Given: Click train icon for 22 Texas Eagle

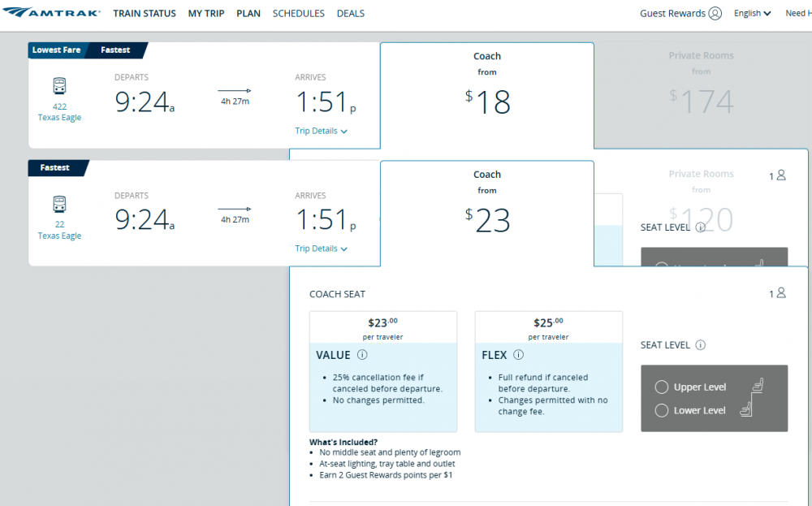Looking at the screenshot, I should tap(59, 204).
